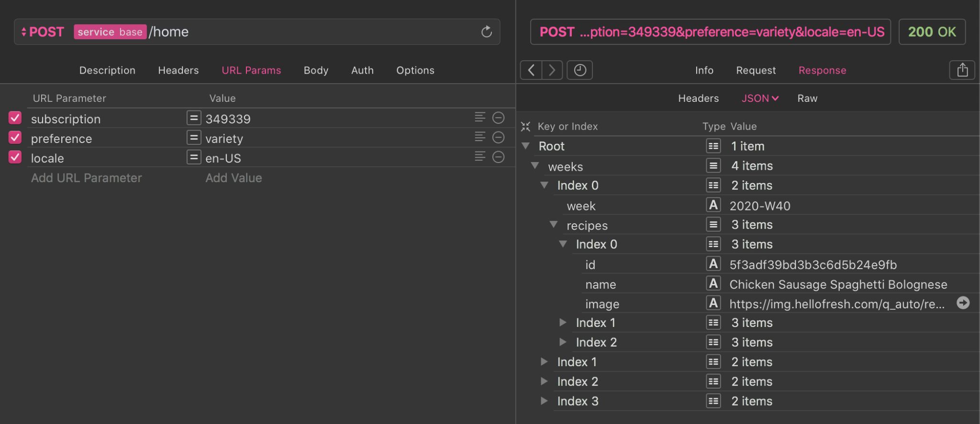Click the Add Value field
Screen dimensions: 980x424
pos(234,178)
